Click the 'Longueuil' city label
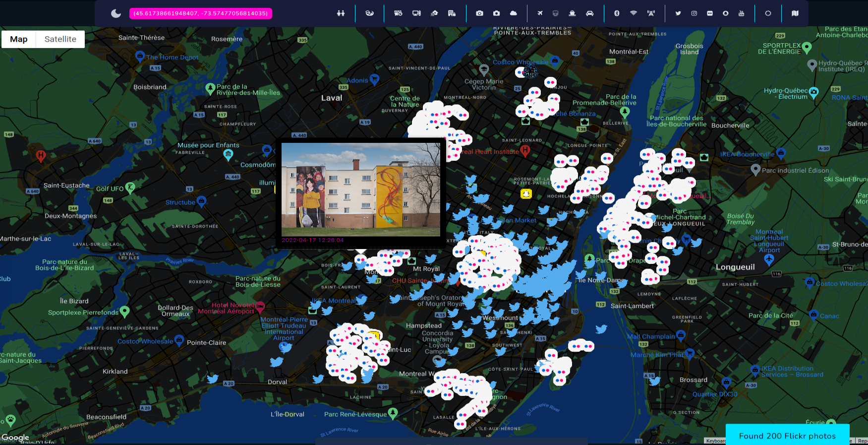 tap(735, 267)
